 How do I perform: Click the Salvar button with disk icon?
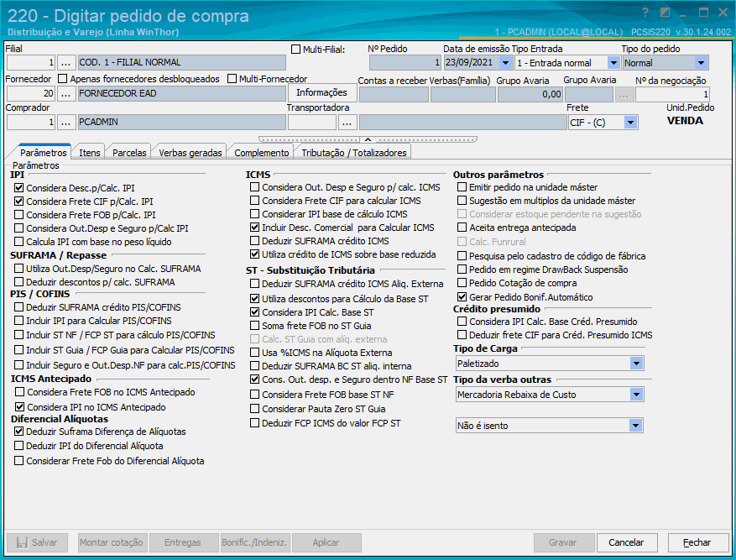click(37, 542)
